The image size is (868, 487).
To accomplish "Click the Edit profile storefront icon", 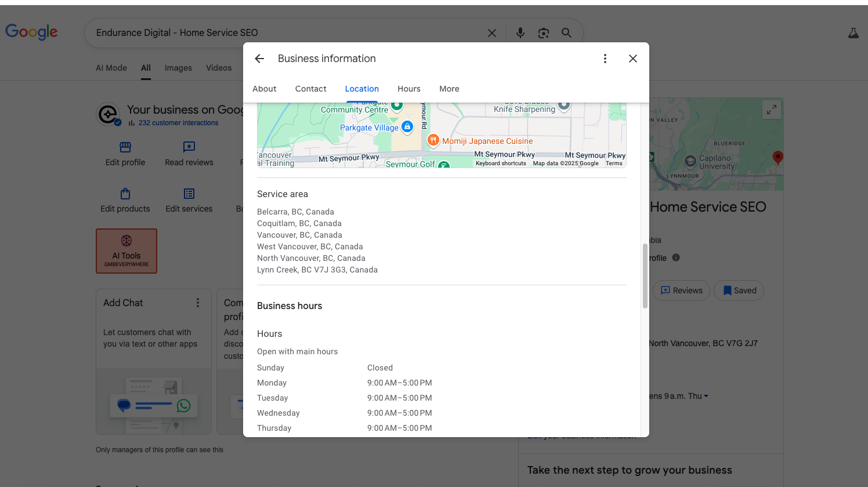I will pos(125,147).
